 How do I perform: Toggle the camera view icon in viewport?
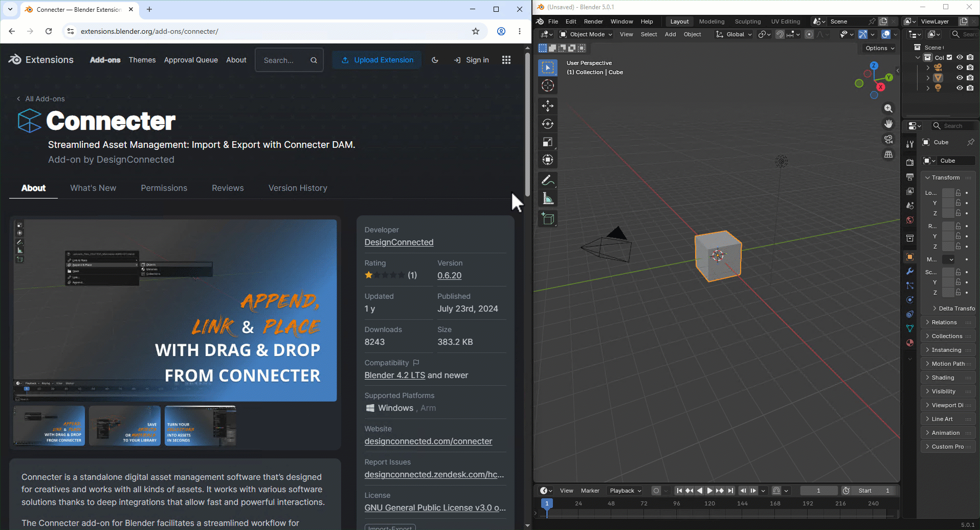point(888,139)
